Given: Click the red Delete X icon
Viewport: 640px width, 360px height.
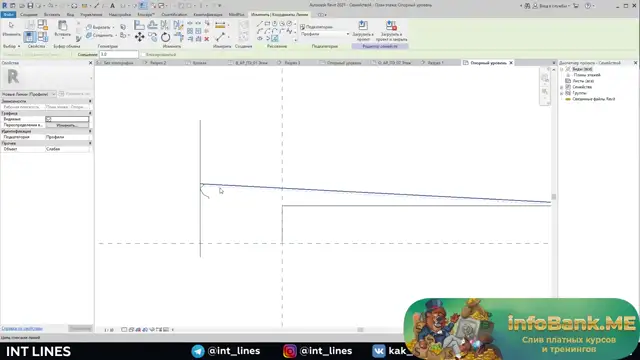Looking at the screenshot, I should point(207,39).
